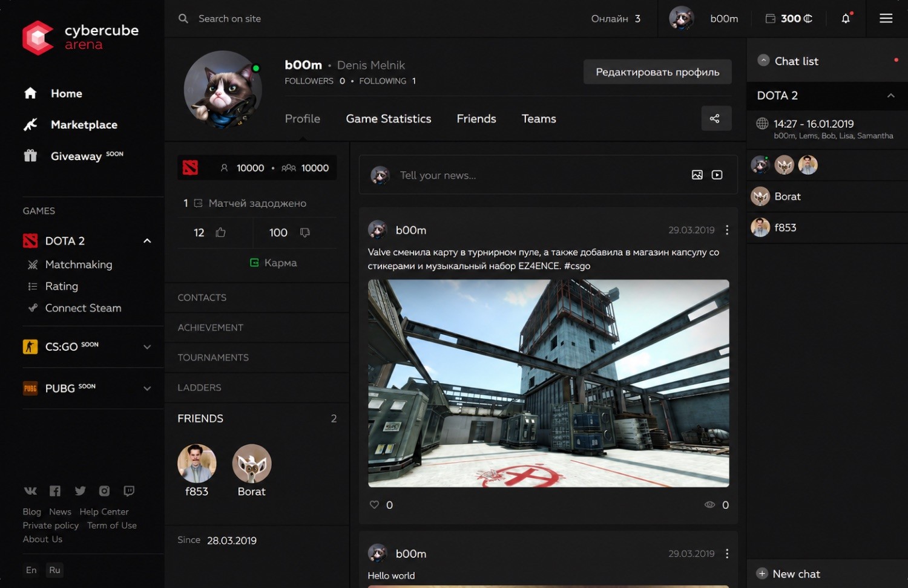Viewport: 908px width, 588px height.
Task: Switch to the Friends tab
Action: point(476,119)
